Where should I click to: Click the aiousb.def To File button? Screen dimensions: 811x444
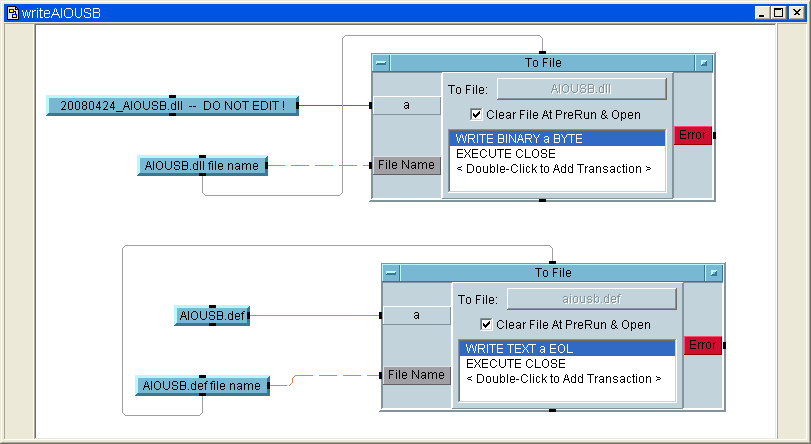591,299
